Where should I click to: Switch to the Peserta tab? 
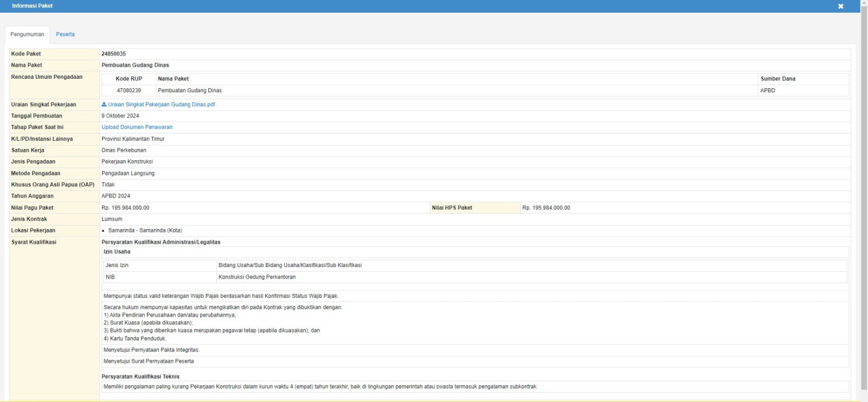tap(65, 34)
